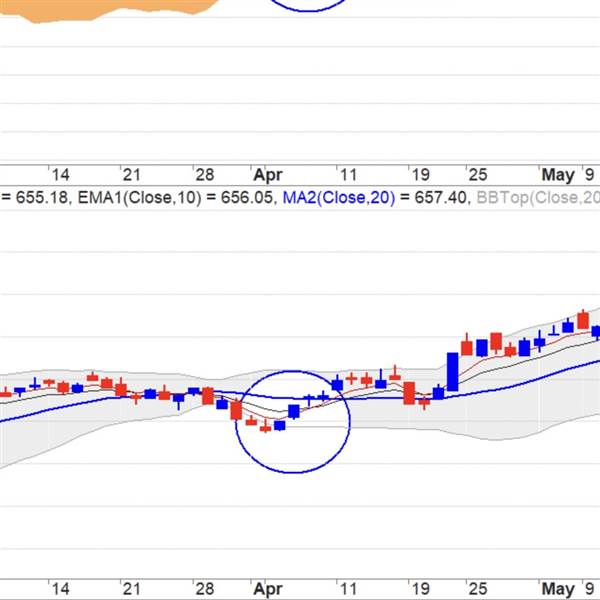Click 'Apr' on the upper date axis
This screenshot has width=600, height=600.
tap(268, 175)
